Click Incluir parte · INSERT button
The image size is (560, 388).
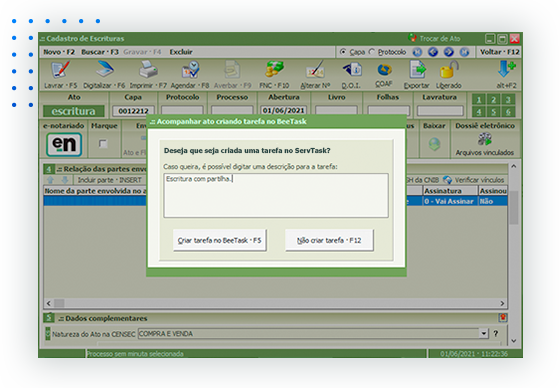point(109,180)
